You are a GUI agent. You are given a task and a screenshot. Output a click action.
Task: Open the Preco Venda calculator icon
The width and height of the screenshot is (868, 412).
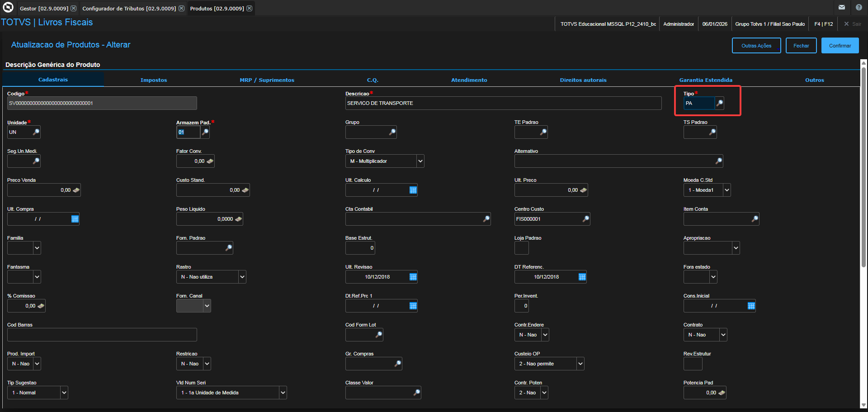(76, 190)
